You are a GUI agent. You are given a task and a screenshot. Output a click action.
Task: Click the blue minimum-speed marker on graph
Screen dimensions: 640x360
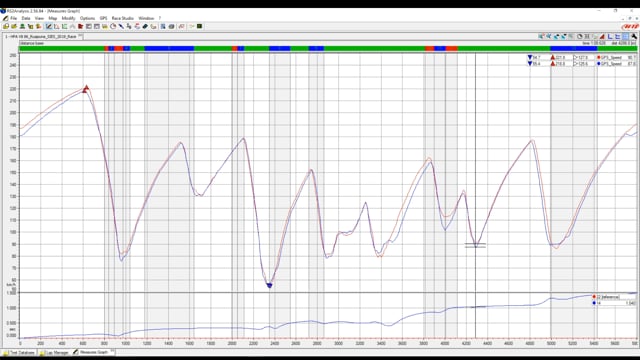pyautogui.click(x=269, y=285)
